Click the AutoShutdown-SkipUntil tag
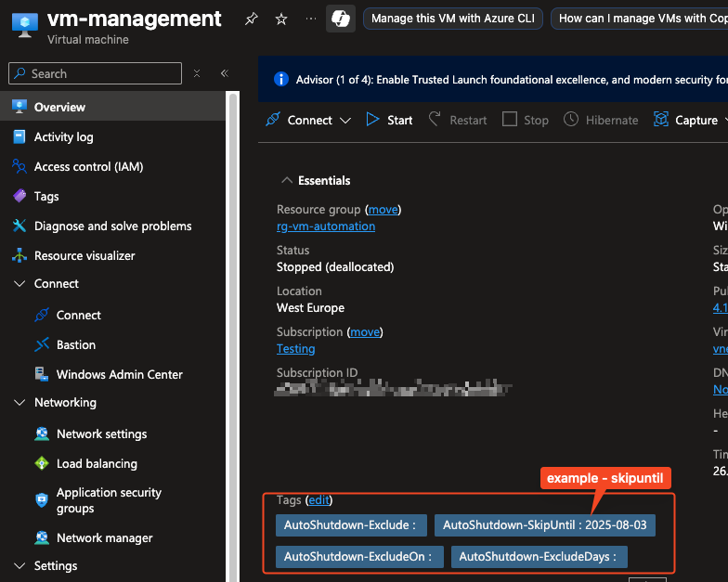 (x=544, y=525)
